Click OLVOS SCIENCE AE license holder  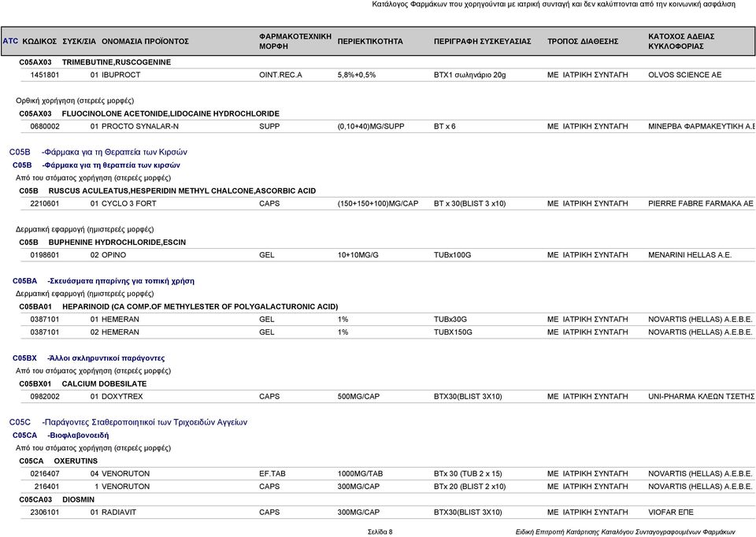point(684,75)
